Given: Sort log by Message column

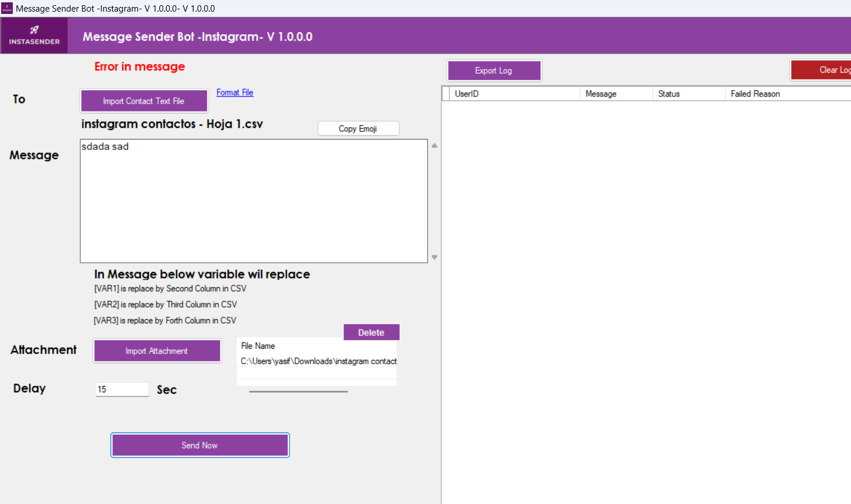Looking at the screenshot, I should tap(616, 94).
